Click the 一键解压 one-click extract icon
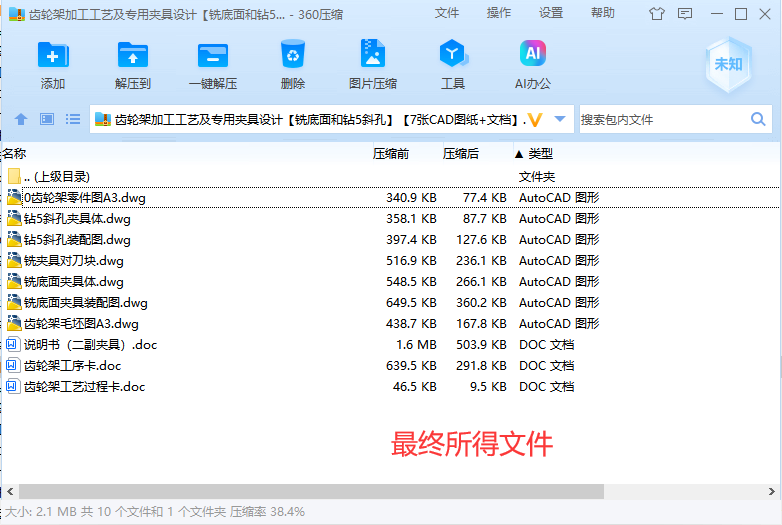782x525 pixels. [x=213, y=54]
